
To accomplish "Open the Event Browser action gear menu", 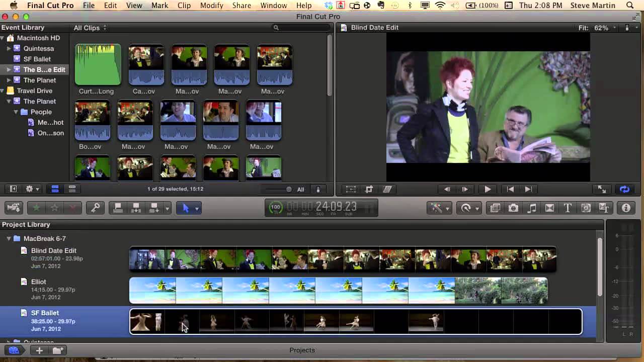I will 33,189.
